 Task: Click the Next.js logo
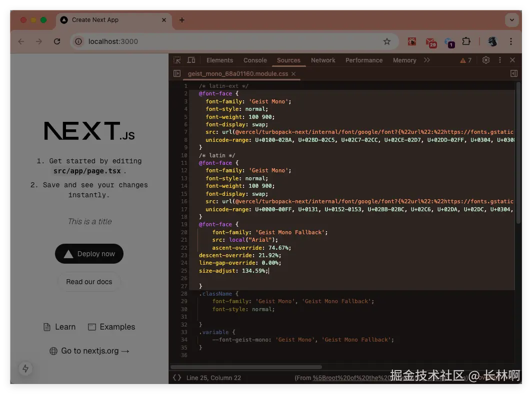(x=89, y=131)
